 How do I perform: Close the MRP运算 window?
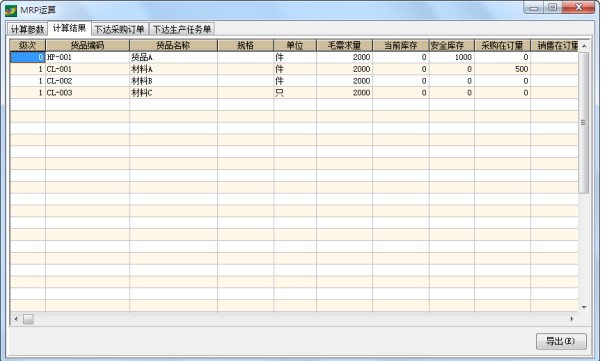(579, 7)
